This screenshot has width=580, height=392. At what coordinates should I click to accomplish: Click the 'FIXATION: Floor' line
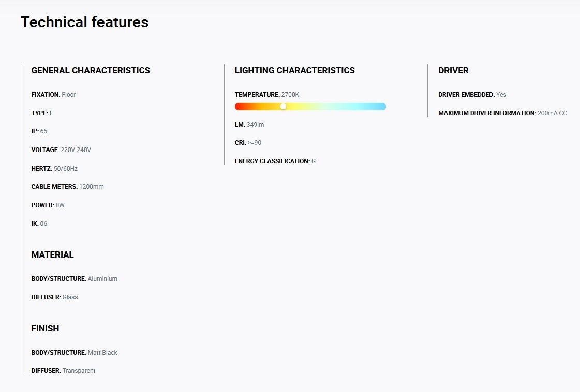pos(54,94)
